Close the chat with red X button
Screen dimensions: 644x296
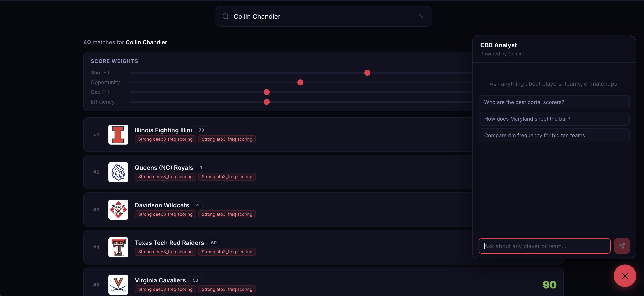(x=625, y=276)
